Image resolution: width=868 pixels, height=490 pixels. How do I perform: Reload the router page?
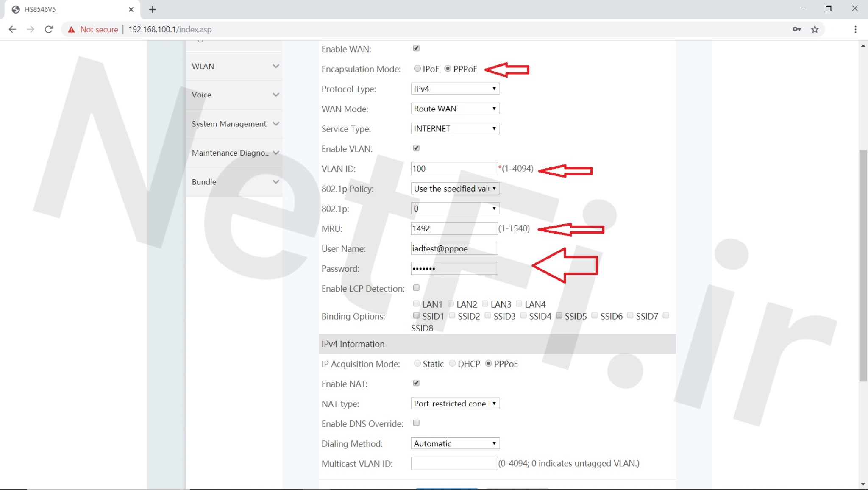(49, 29)
